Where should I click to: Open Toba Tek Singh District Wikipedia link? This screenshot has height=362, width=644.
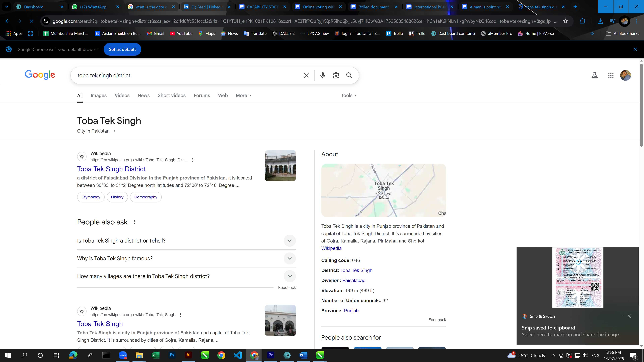[111, 169]
